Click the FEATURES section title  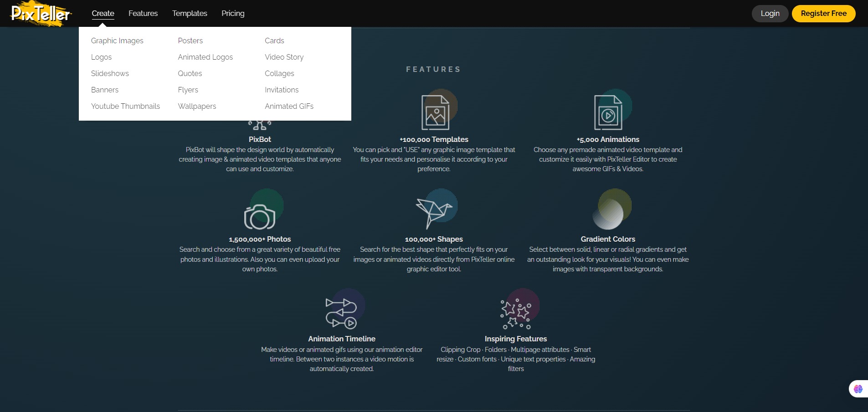tap(433, 69)
